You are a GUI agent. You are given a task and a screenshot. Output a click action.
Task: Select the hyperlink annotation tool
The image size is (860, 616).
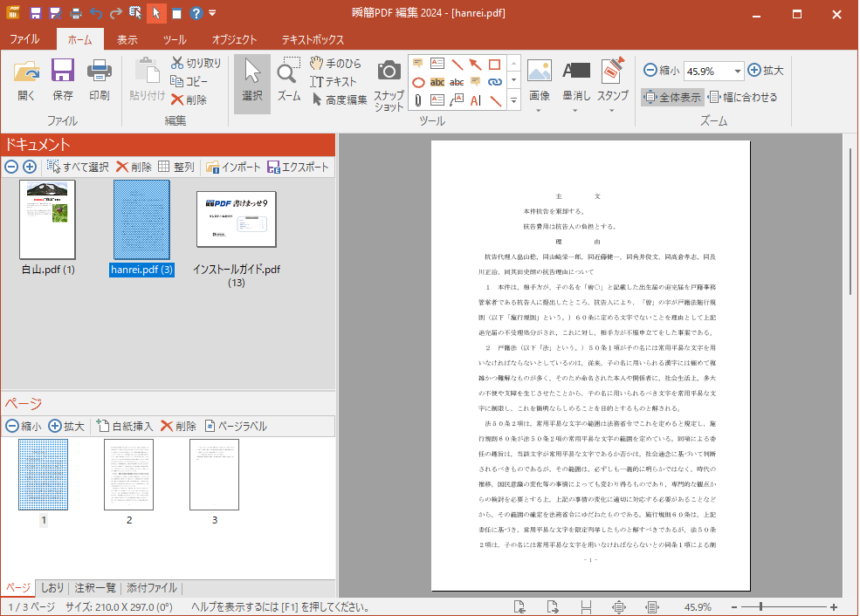click(x=495, y=81)
